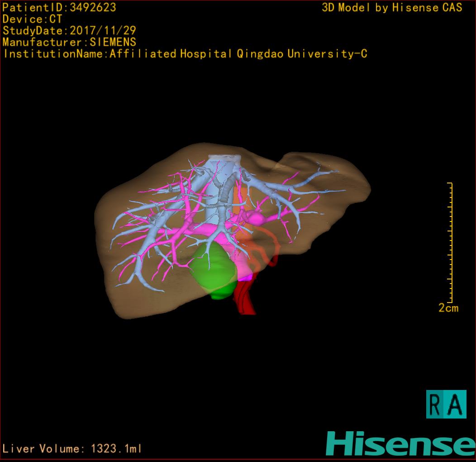Image resolution: width=476 pixels, height=462 pixels.
Task: Click the 2cm scale label
Action: click(448, 308)
